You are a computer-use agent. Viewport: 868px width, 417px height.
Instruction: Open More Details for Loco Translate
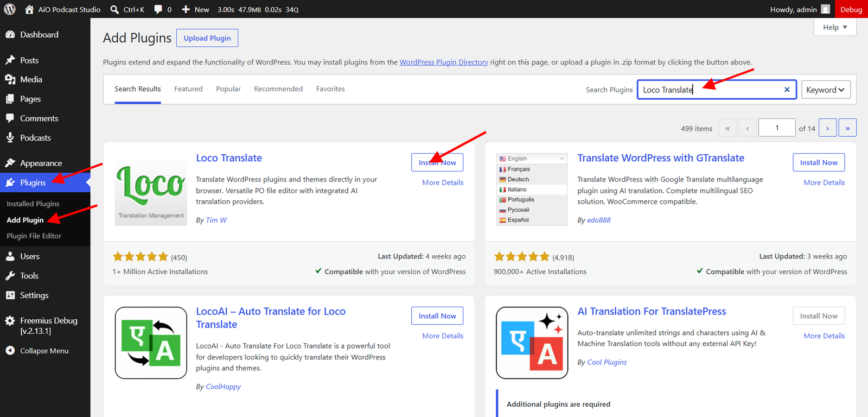(443, 182)
